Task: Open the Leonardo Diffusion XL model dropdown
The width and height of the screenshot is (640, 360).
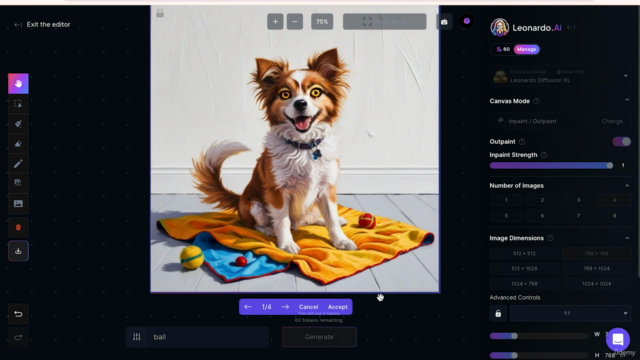Action: tap(560, 76)
